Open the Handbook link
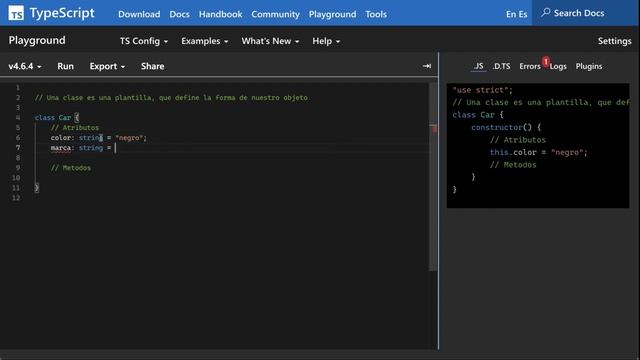This screenshot has width=640, height=360. click(x=220, y=14)
